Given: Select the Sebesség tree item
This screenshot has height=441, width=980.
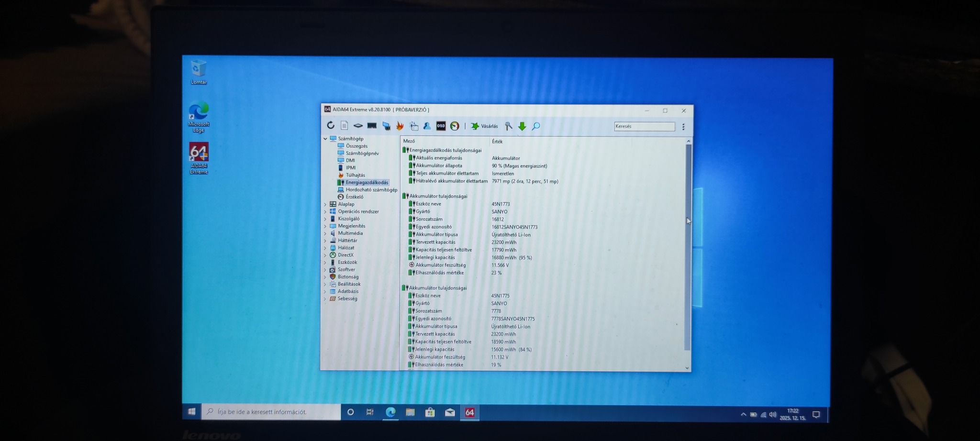Looking at the screenshot, I should [347, 298].
